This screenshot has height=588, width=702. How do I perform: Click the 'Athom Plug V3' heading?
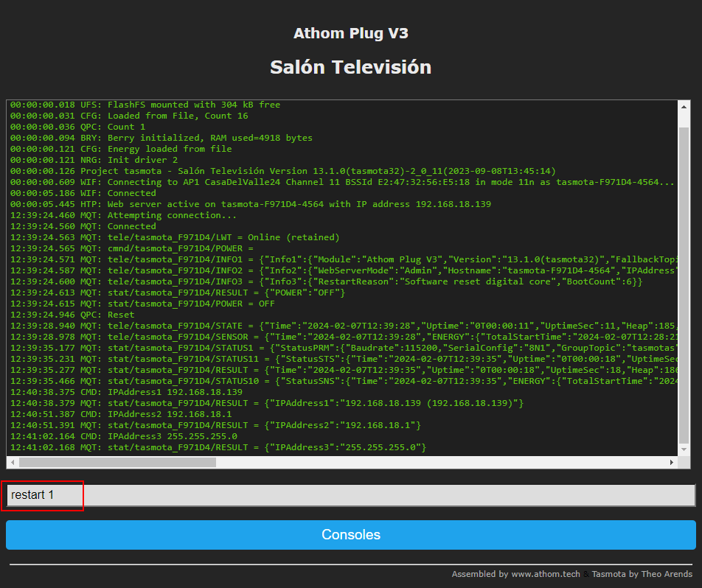pyautogui.click(x=350, y=33)
